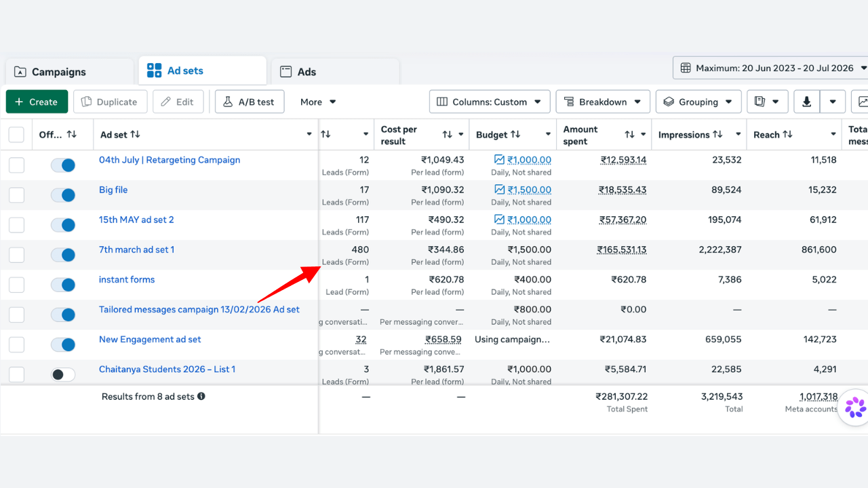Sort by Cost per result arrows
Screen dimensions: 868x488
coord(447,134)
